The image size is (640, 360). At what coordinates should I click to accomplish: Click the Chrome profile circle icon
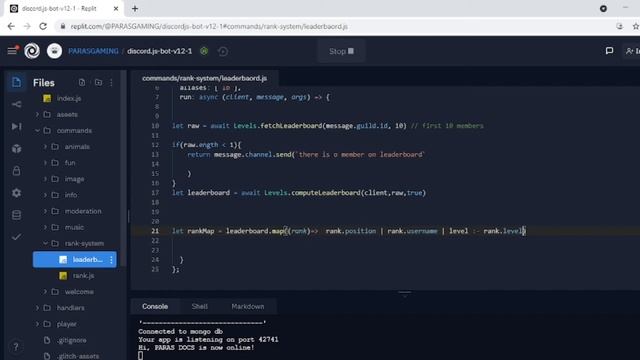pos(603,8)
